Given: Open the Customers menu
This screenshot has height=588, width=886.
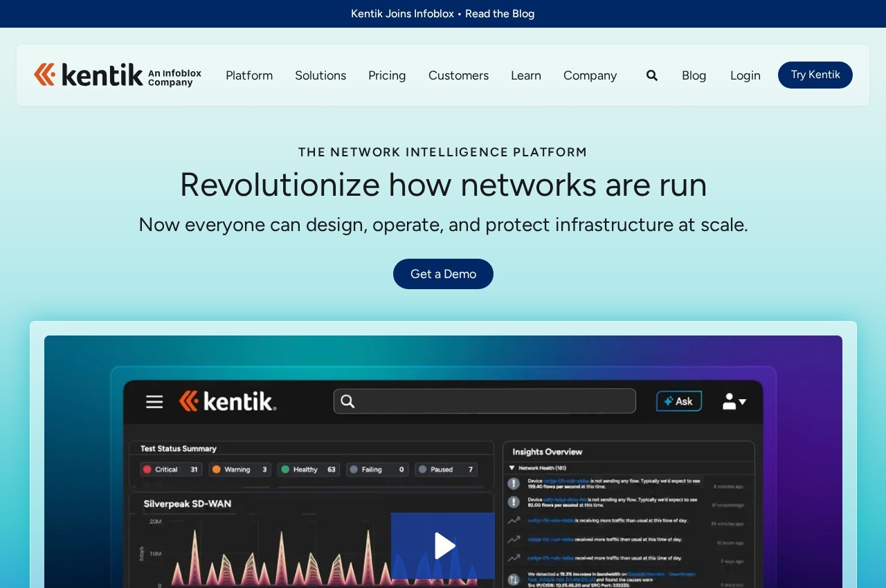Looking at the screenshot, I should 458,75.
